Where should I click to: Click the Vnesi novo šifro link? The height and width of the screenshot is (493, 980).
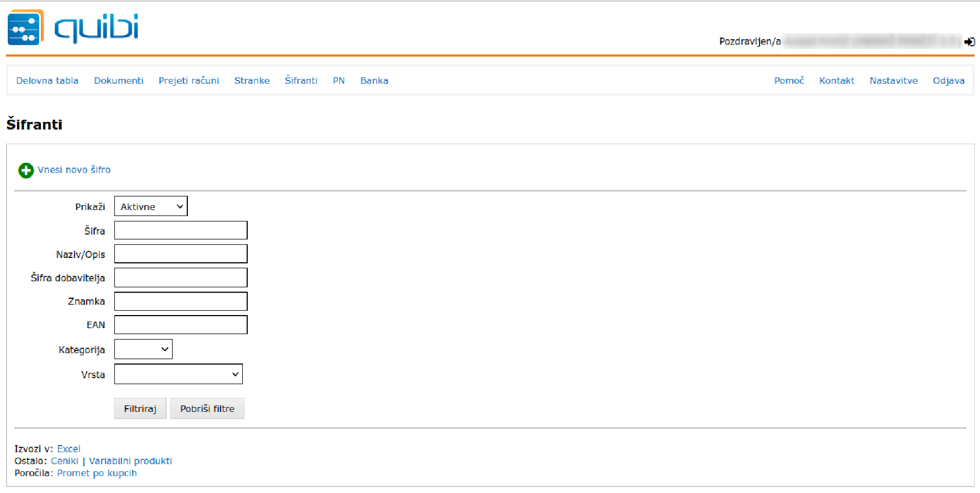point(74,170)
